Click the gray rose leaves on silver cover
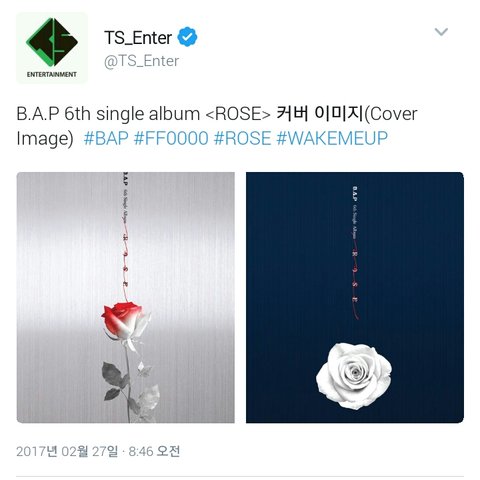 click(x=131, y=388)
